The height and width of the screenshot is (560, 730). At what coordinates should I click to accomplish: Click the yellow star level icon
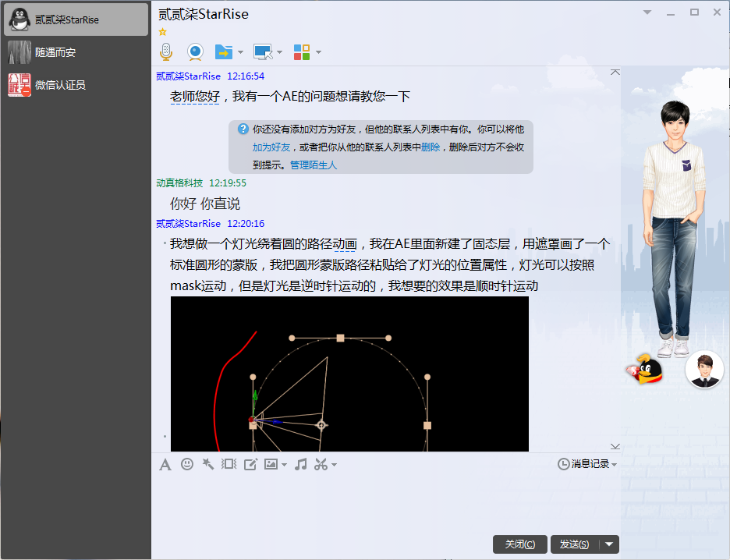[x=162, y=32]
